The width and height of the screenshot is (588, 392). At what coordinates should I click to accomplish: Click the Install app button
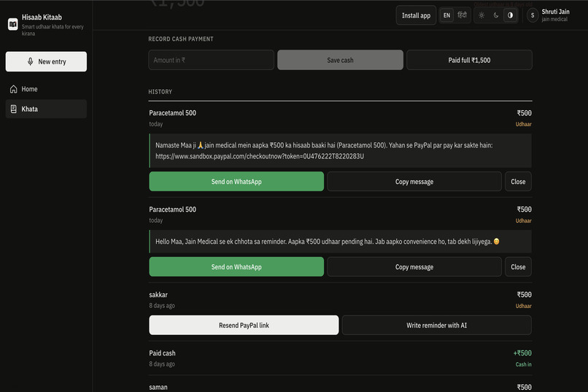point(416,15)
